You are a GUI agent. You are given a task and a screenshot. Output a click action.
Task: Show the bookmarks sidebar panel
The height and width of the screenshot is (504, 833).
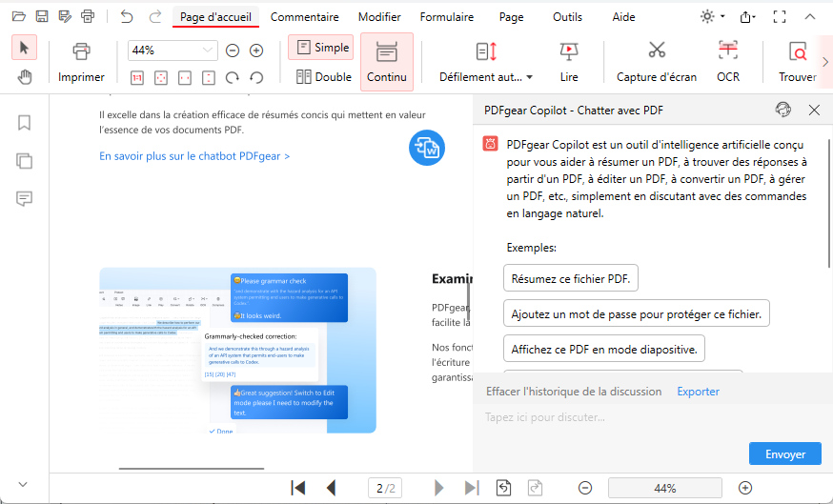pyautogui.click(x=24, y=123)
